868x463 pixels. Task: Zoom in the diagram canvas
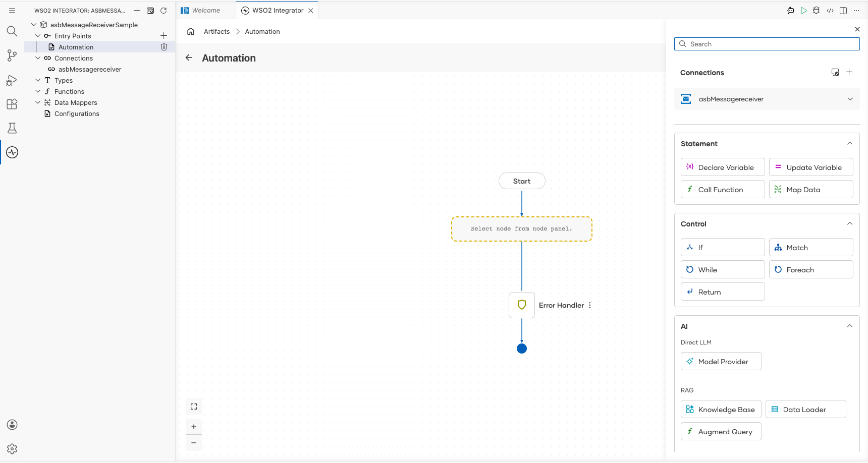194,427
